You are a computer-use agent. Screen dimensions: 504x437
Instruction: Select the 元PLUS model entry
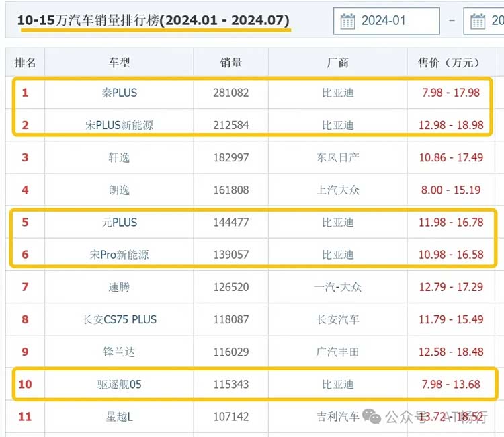coord(119,222)
